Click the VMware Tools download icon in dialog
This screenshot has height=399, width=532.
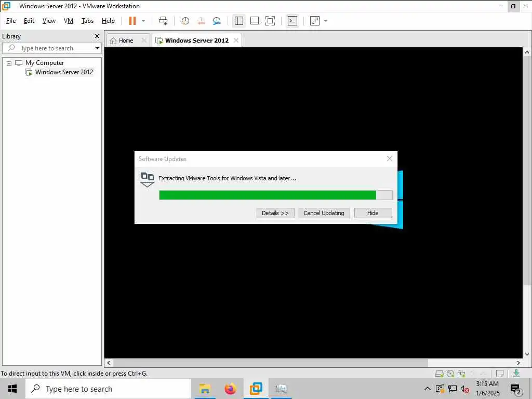point(147,180)
